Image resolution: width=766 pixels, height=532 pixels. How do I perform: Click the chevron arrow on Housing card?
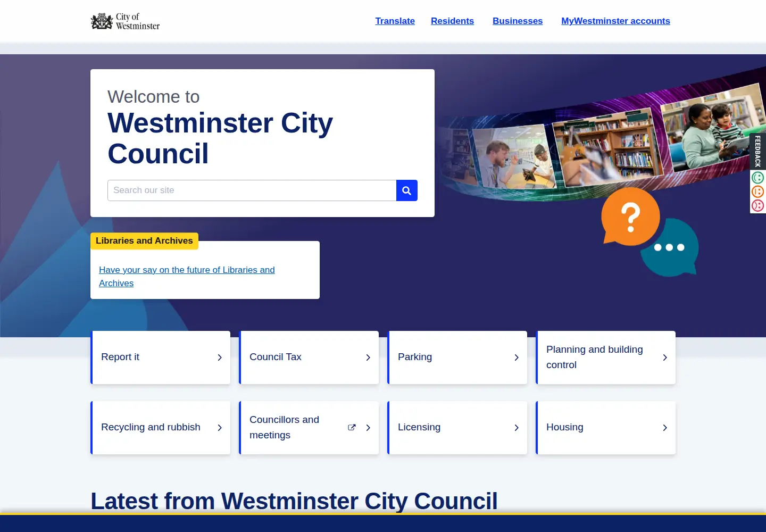coord(665,428)
